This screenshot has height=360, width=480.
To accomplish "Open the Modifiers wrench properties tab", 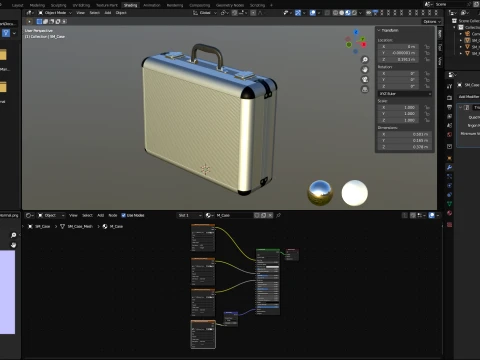I will coord(449,167).
